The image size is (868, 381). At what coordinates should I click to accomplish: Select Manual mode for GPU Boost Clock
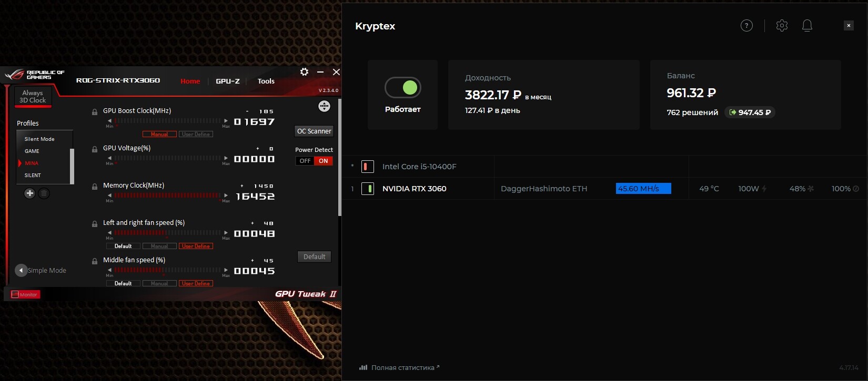point(159,134)
